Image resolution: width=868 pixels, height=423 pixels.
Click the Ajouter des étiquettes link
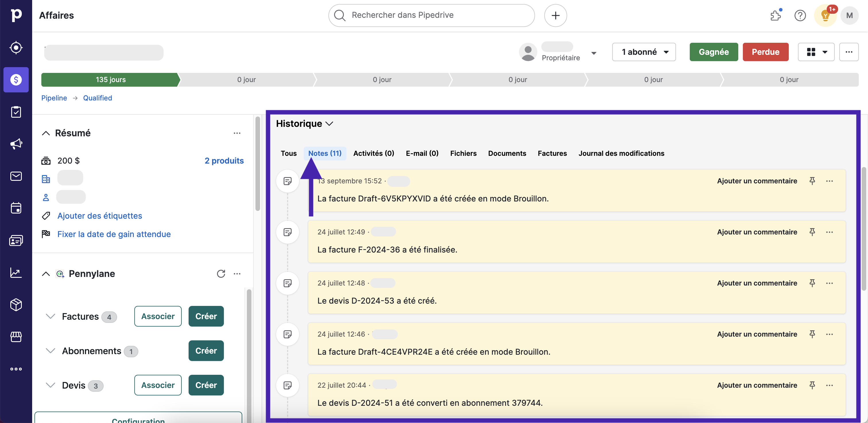tap(100, 216)
